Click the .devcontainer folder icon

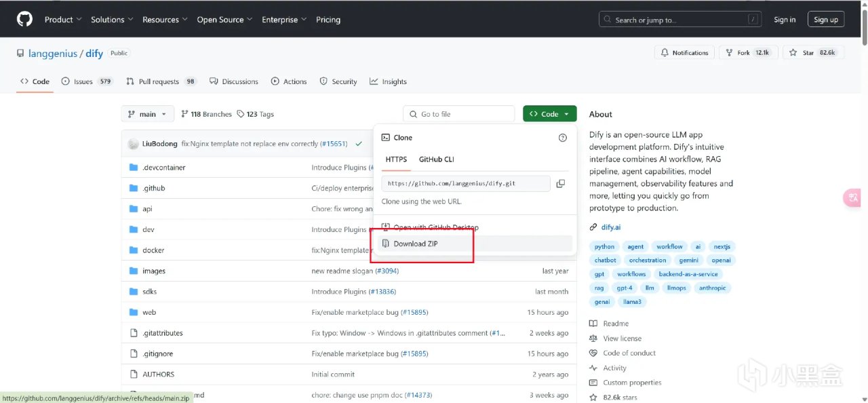click(x=134, y=168)
